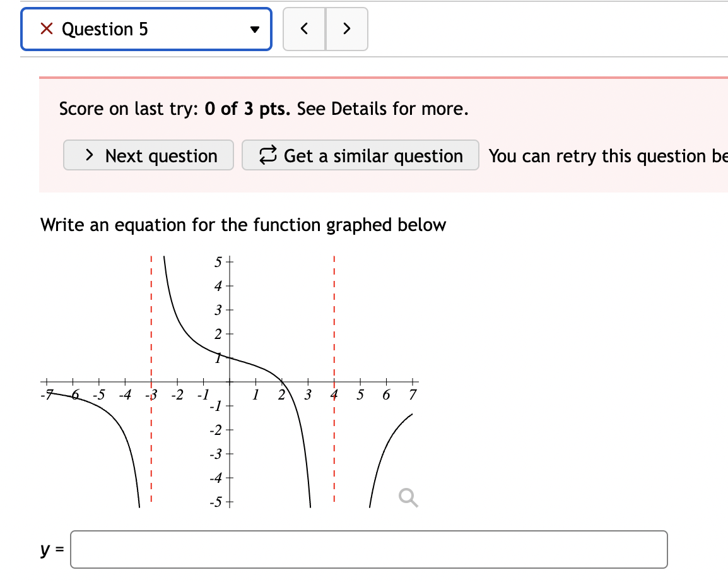The height and width of the screenshot is (582, 728).
Task: Click the right angle bracket navigation icon
Action: [346, 28]
